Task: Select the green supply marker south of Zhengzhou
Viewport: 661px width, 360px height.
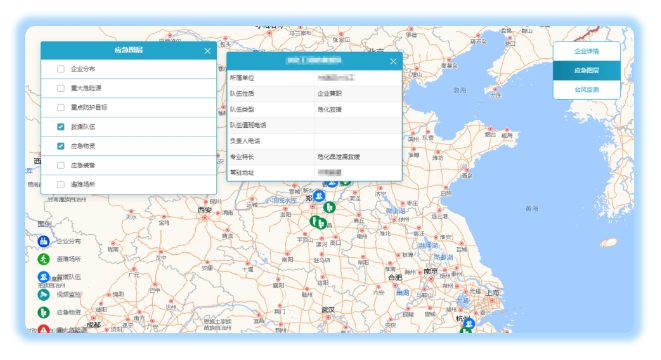Action: [x=329, y=207]
